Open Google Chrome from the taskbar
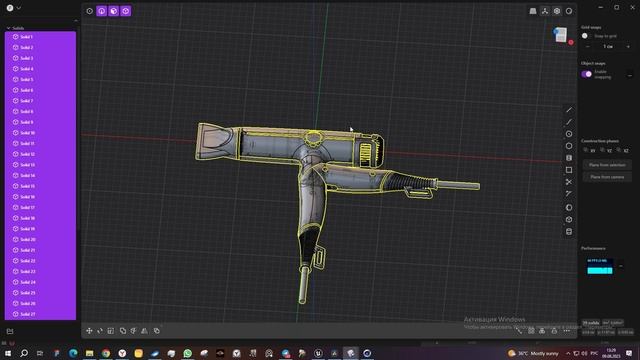Image resolution: width=640 pixels, height=360 pixels. pos(106,353)
